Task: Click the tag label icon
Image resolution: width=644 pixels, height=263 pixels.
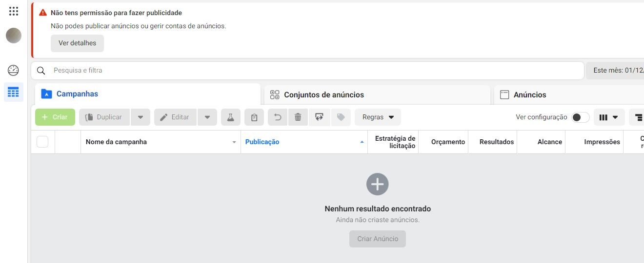Action: tap(341, 117)
